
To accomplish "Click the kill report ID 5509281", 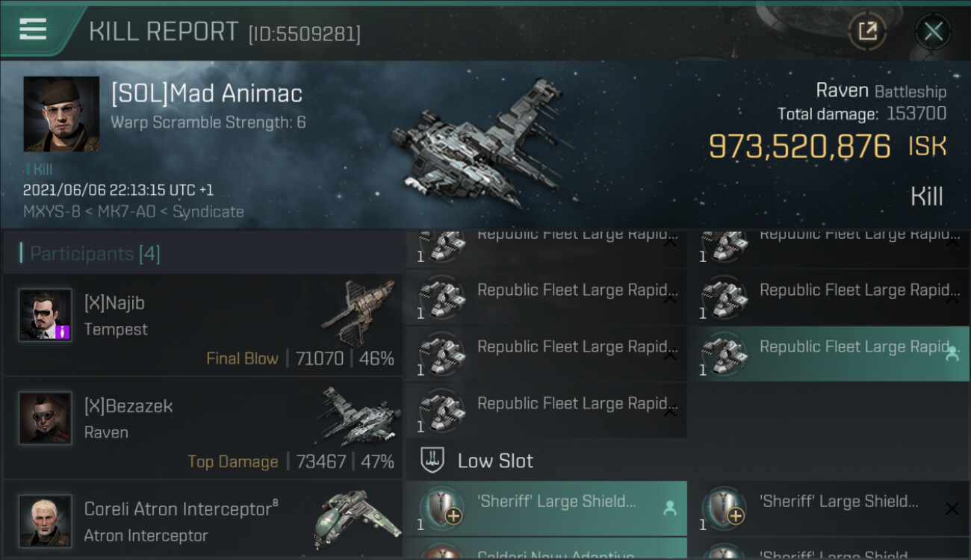I will 304,34.
